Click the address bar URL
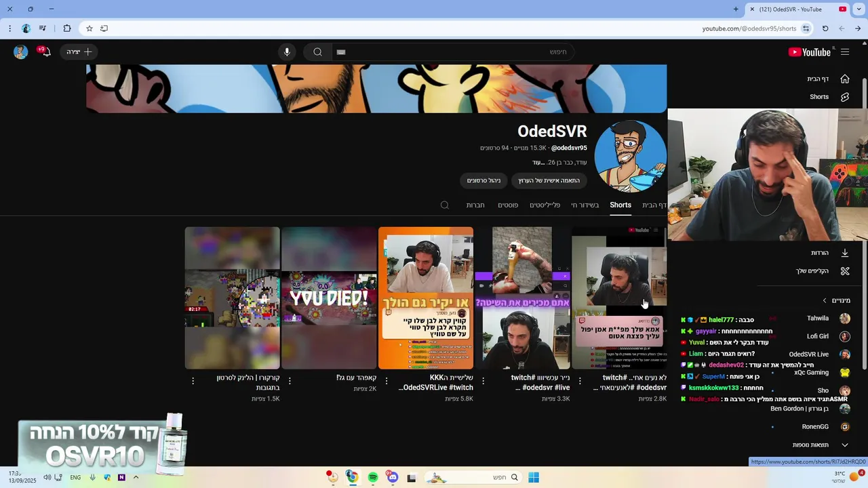868x488 pixels. coord(749,28)
